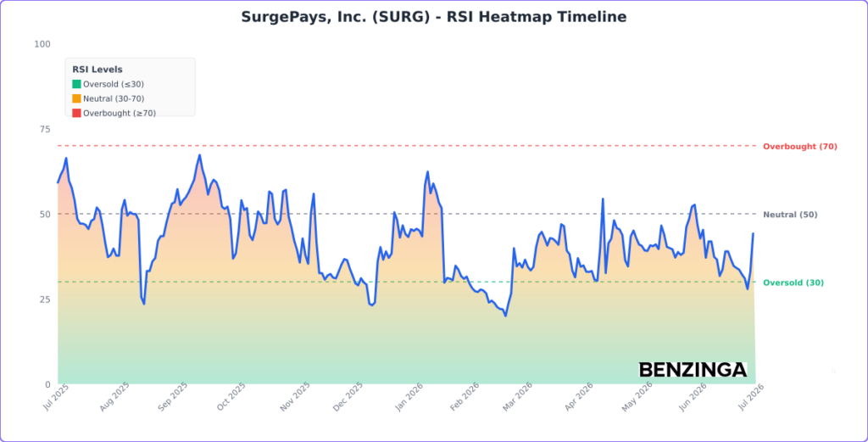
Task: Click the green 'Oversold (30)' line label
Action: tap(793, 283)
